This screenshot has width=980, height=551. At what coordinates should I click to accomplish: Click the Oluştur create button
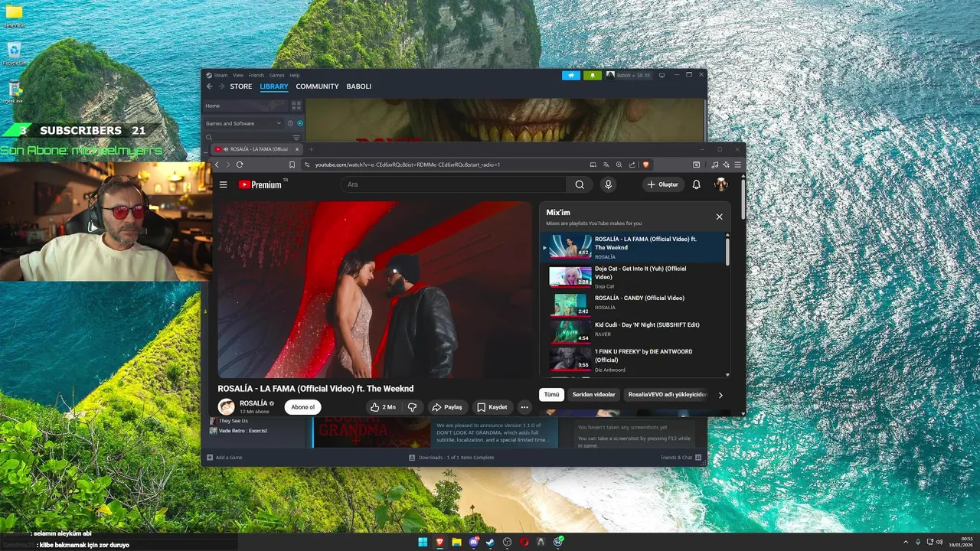pyautogui.click(x=662, y=184)
